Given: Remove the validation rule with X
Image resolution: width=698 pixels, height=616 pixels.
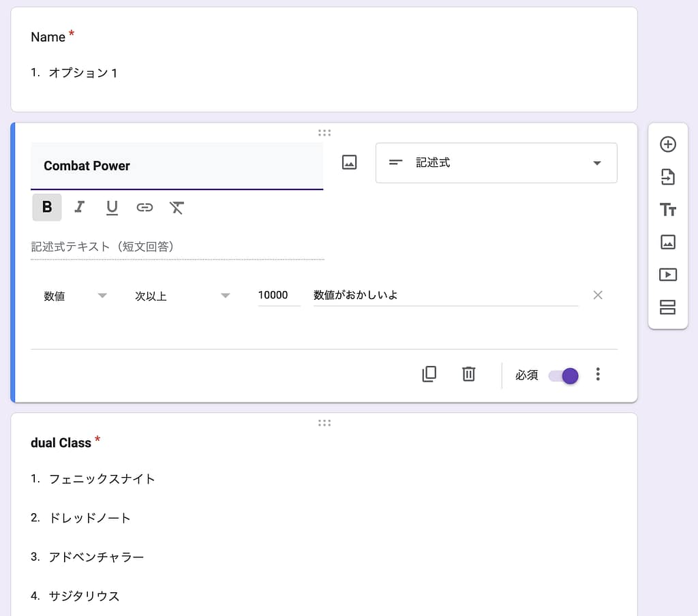Looking at the screenshot, I should click(598, 295).
